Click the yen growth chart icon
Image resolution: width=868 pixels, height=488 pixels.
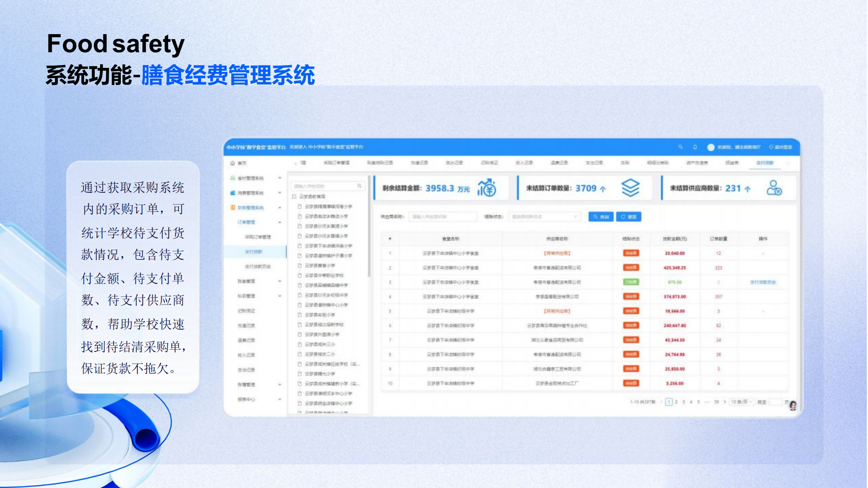(487, 188)
